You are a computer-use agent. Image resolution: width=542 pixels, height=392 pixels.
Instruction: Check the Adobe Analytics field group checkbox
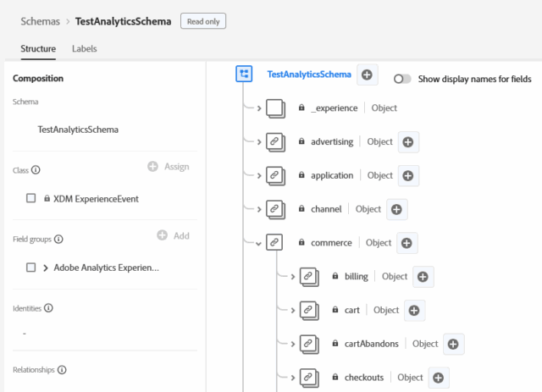coord(30,268)
